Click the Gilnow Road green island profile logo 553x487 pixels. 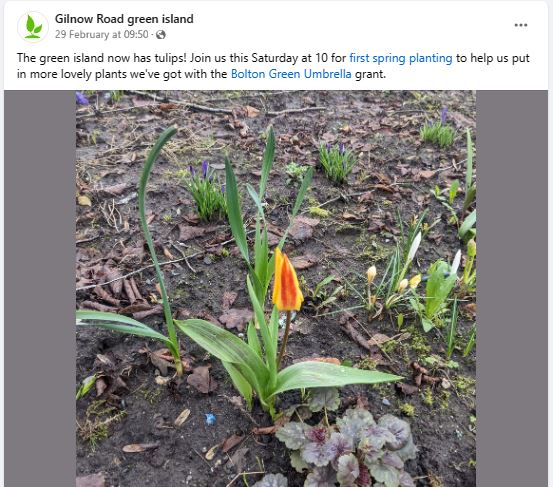(33, 27)
